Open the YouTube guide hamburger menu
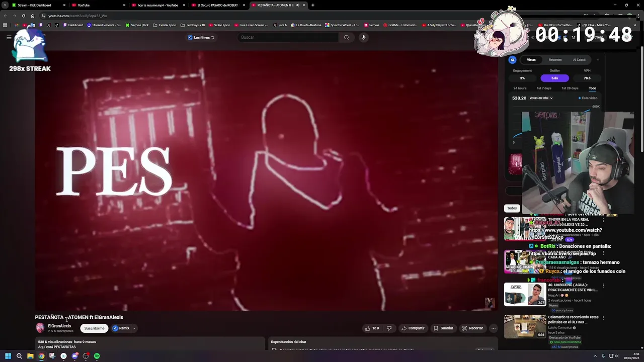Image resolution: width=644 pixels, height=362 pixels. pos(9,37)
